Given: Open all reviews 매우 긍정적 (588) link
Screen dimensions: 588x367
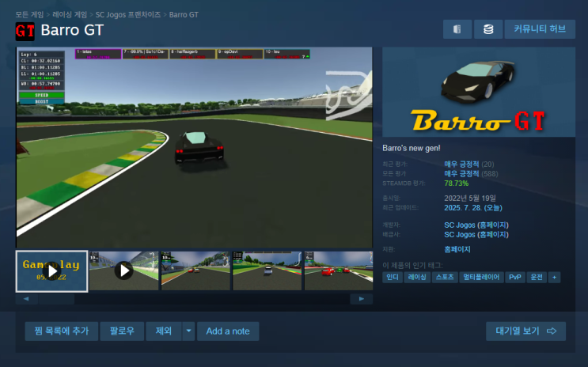Looking at the screenshot, I should pos(471,173).
